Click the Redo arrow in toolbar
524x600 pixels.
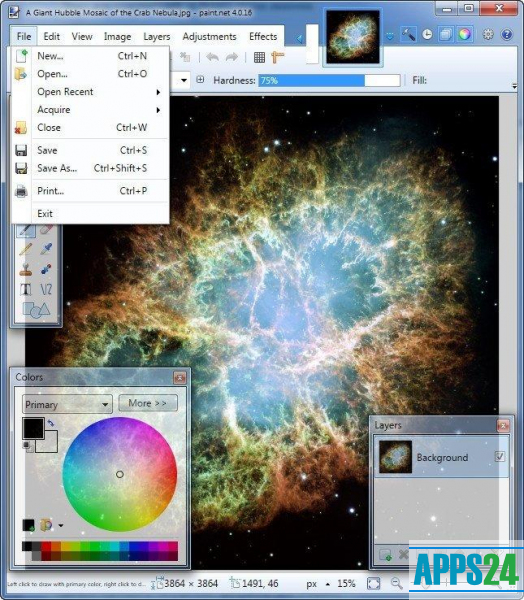click(232, 57)
